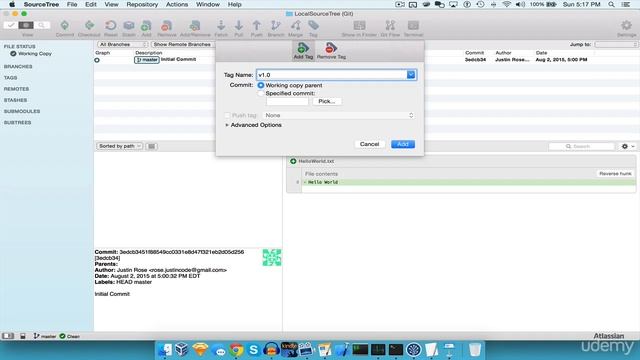This screenshot has width=640, height=360.
Task: Click the Merge toolbar icon
Action: coord(296,26)
